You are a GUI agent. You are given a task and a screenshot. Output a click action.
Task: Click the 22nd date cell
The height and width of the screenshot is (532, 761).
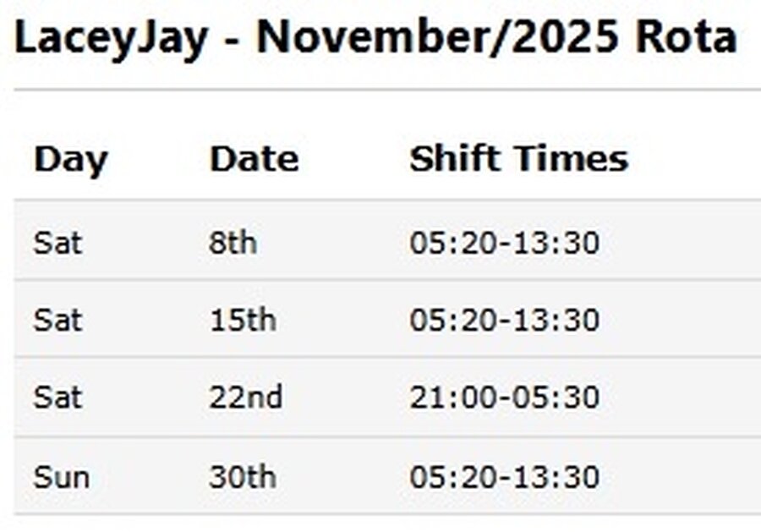pos(245,398)
